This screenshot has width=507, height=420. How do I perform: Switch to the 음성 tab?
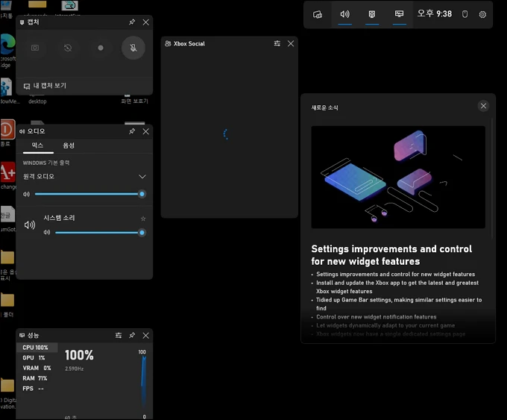click(x=69, y=145)
